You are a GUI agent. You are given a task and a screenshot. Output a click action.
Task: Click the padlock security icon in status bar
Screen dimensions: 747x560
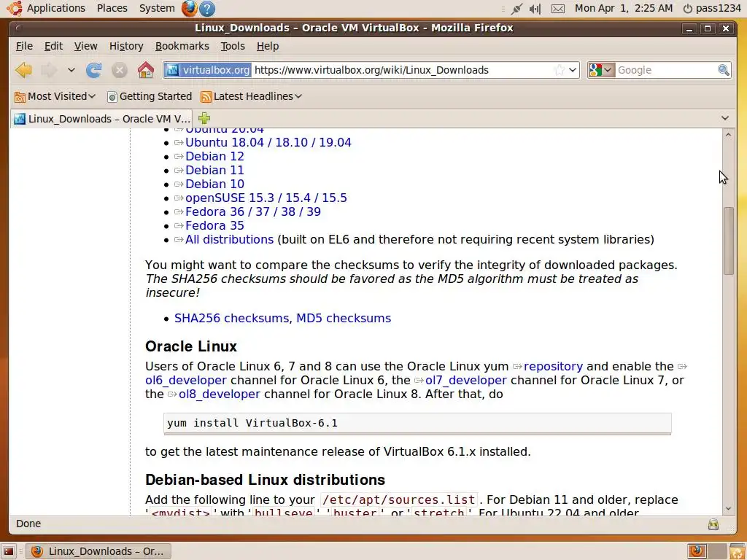[713, 524]
